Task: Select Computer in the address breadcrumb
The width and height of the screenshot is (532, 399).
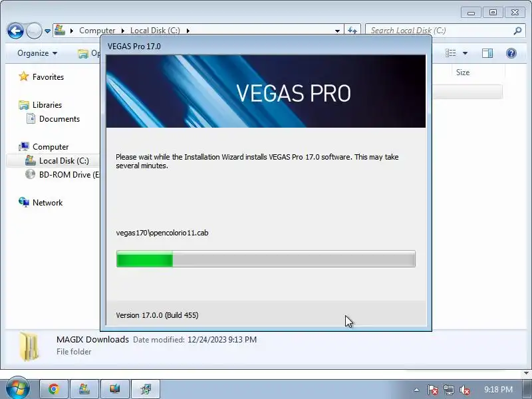Action: pos(97,31)
